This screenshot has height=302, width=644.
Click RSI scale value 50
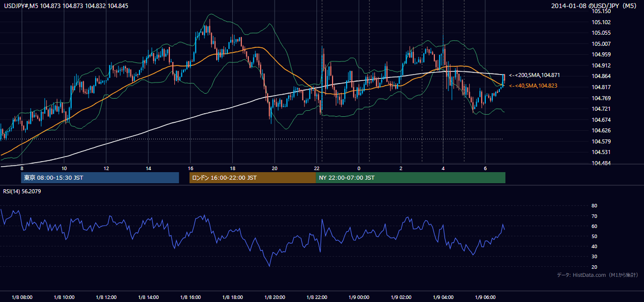(594, 237)
